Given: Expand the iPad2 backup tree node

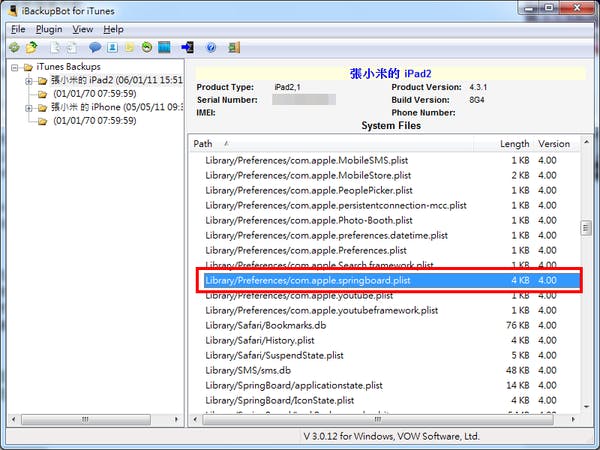Looking at the screenshot, I should (x=29, y=81).
